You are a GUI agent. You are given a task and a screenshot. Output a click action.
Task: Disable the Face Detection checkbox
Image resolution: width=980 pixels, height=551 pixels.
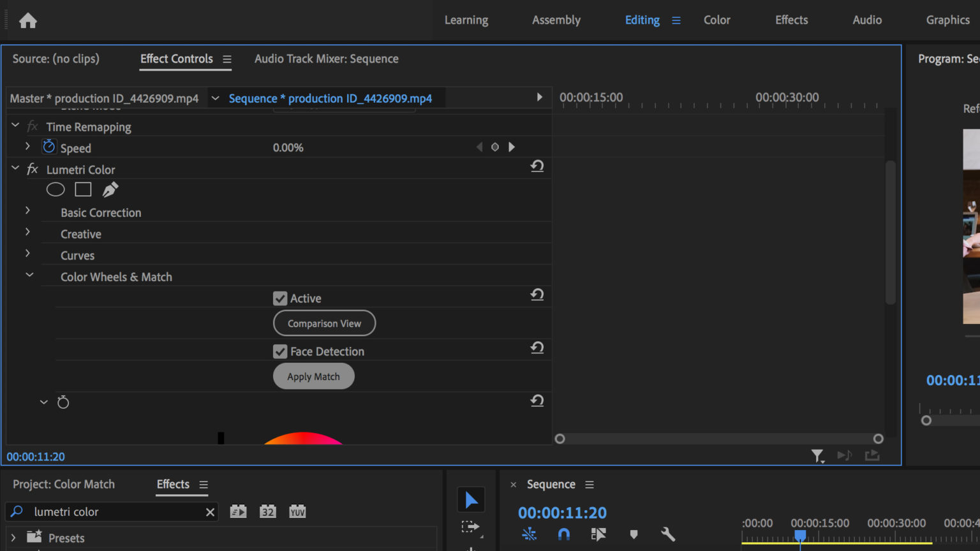click(280, 351)
